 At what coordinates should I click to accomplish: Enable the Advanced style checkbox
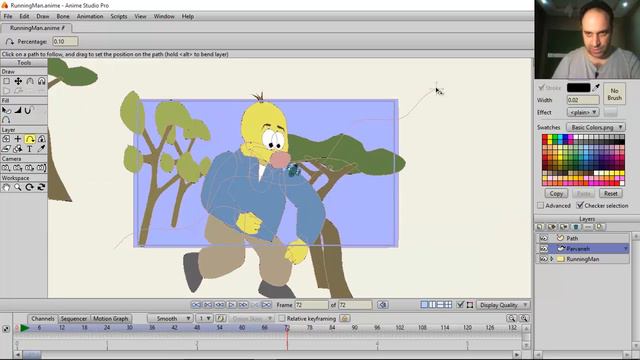[540, 206]
